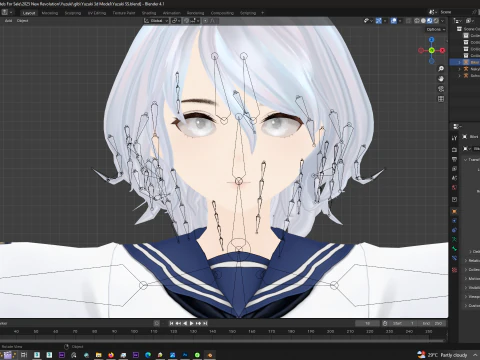Toggle show gizmos button

click(379, 21)
